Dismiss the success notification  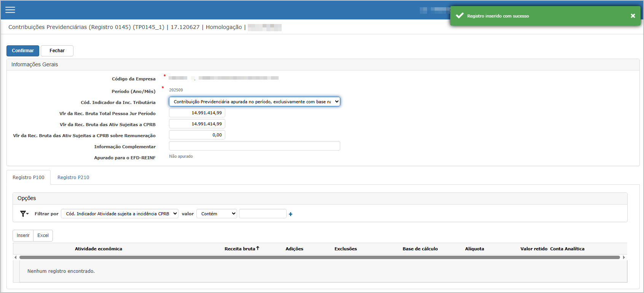(x=633, y=16)
